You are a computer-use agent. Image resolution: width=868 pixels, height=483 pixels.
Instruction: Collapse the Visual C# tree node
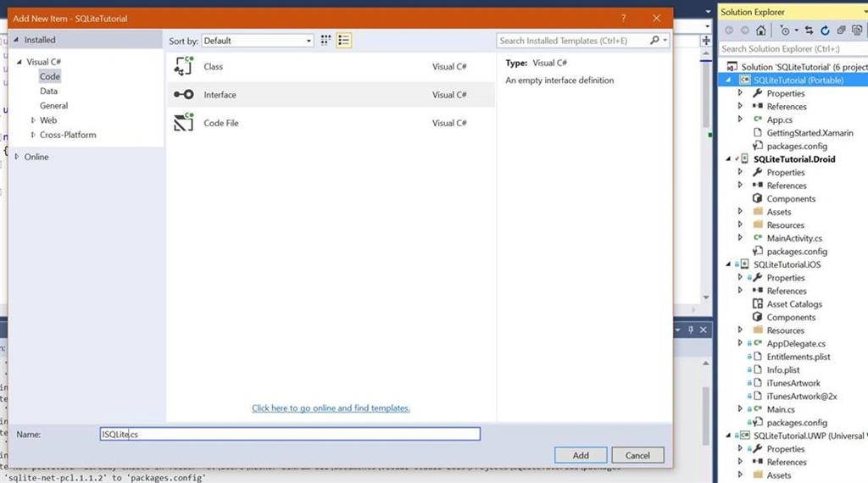(x=19, y=62)
